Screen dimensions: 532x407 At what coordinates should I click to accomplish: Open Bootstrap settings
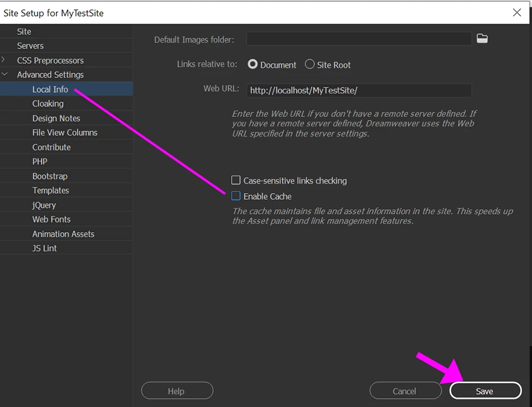coord(66,177)
